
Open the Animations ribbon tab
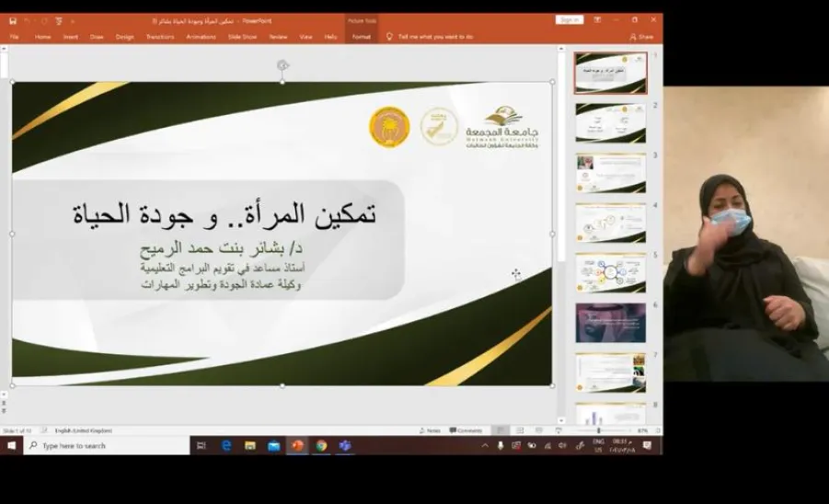(x=201, y=37)
